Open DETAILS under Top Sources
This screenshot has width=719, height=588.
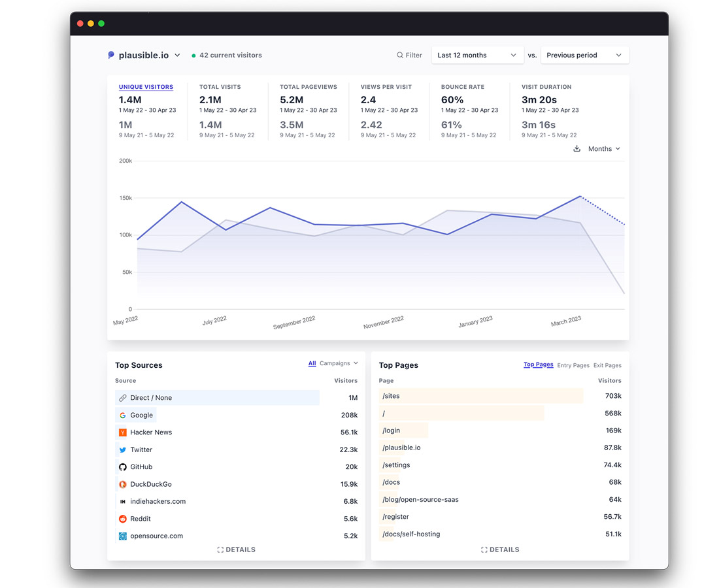click(x=236, y=549)
